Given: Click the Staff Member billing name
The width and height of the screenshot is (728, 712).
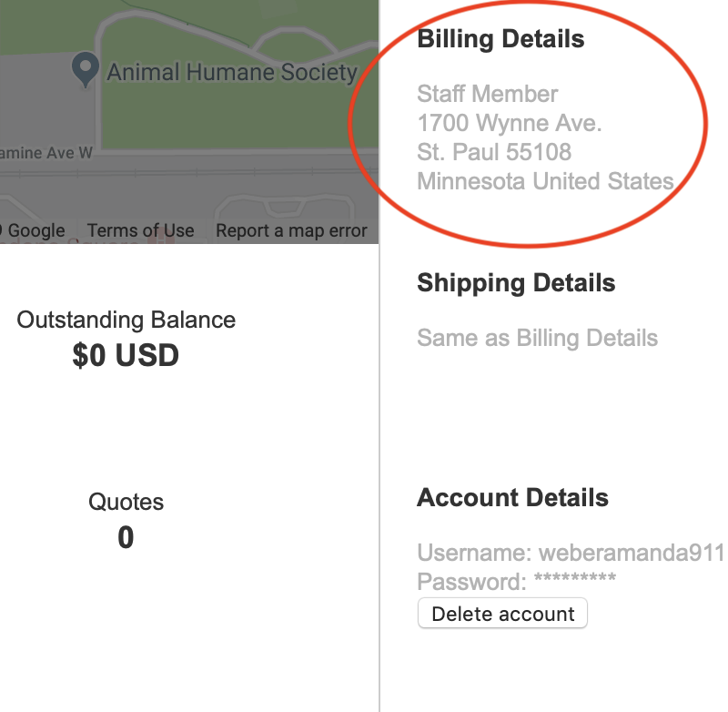Looking at the screenshot, I should pos(488,94).
